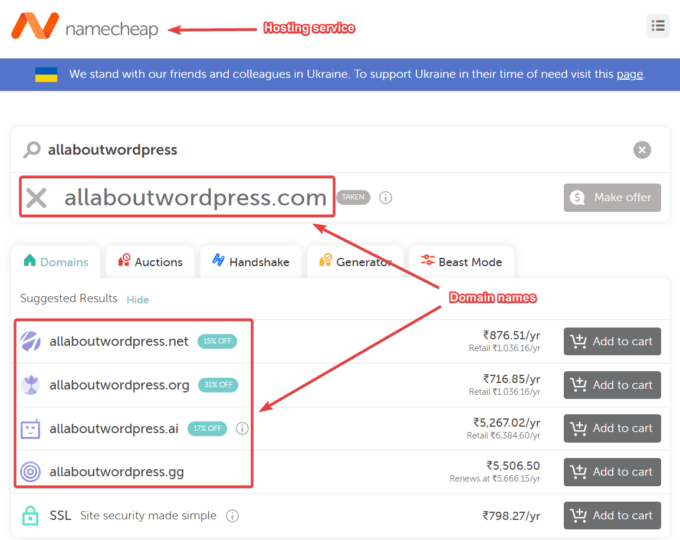This screenshot has width=680, height=540.
Task: Click allaboutwordpress.gg domain name
Action: pyautogui.click(x=117, y=472)
